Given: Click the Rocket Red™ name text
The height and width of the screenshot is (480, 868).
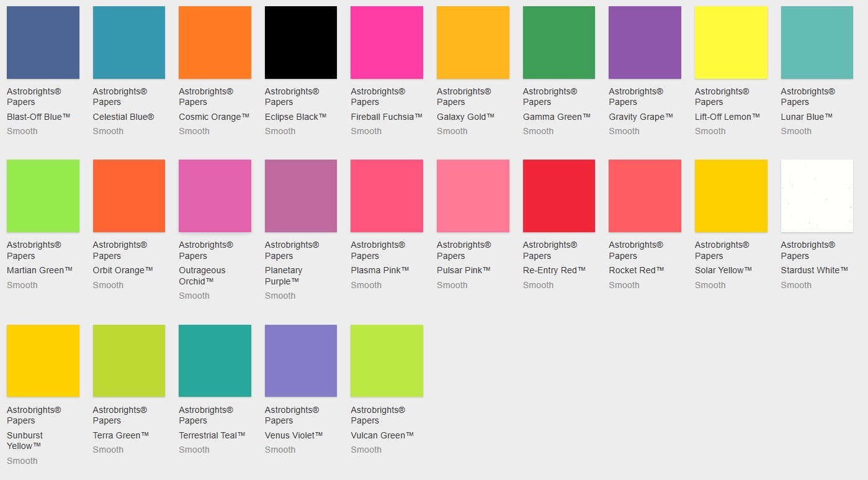Looking at the screenshot, I should 637,270.
